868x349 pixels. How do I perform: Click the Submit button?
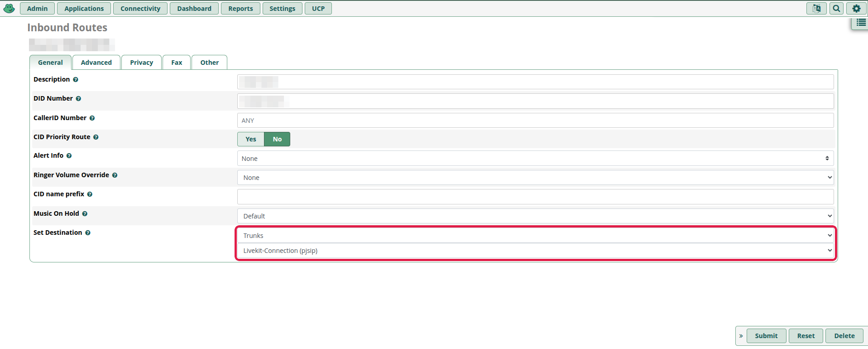click(766, 336)
